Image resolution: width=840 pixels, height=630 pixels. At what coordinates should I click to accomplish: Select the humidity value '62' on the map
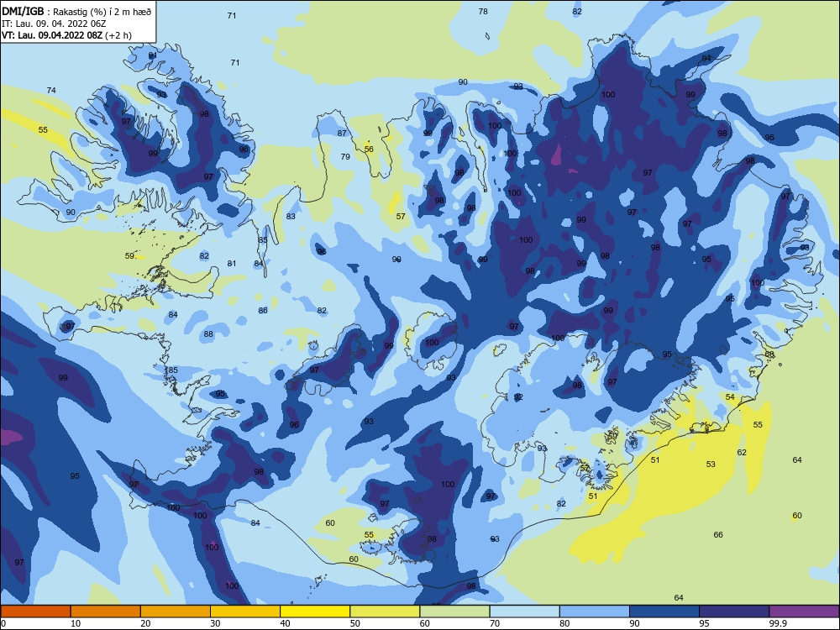[742, 453]
